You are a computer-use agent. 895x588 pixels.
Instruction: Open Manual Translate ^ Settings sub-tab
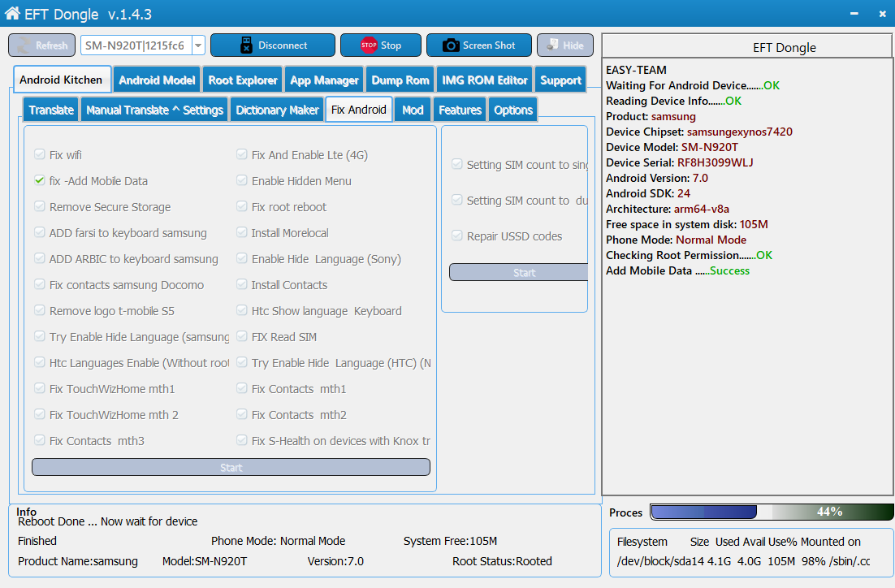point(154,110)
